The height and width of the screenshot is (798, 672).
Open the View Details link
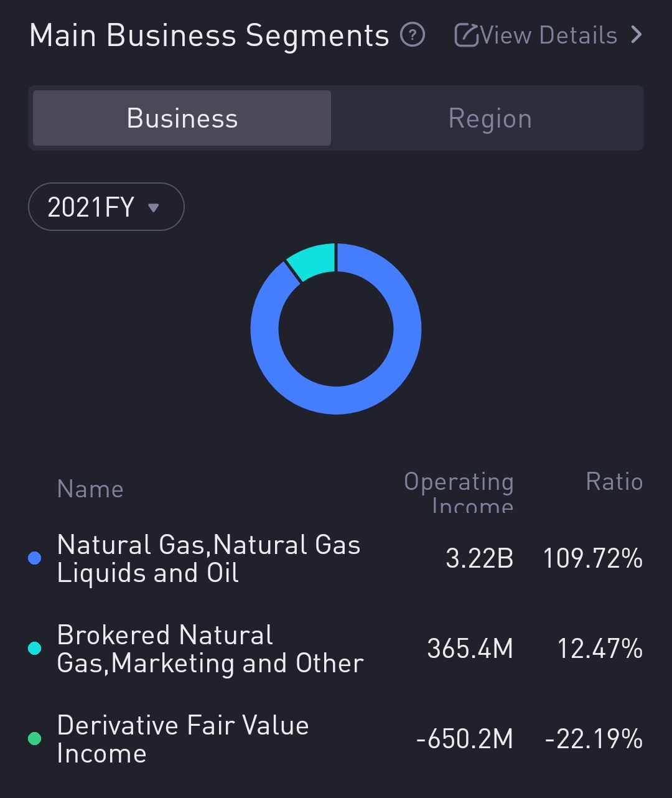tap(548, 35)
